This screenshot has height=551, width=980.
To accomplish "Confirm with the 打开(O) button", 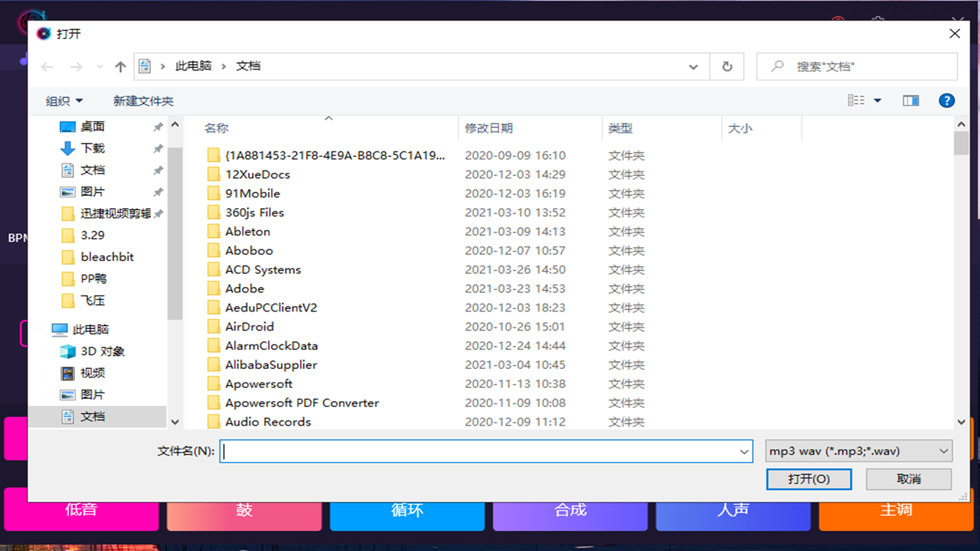I will [808, 478].
